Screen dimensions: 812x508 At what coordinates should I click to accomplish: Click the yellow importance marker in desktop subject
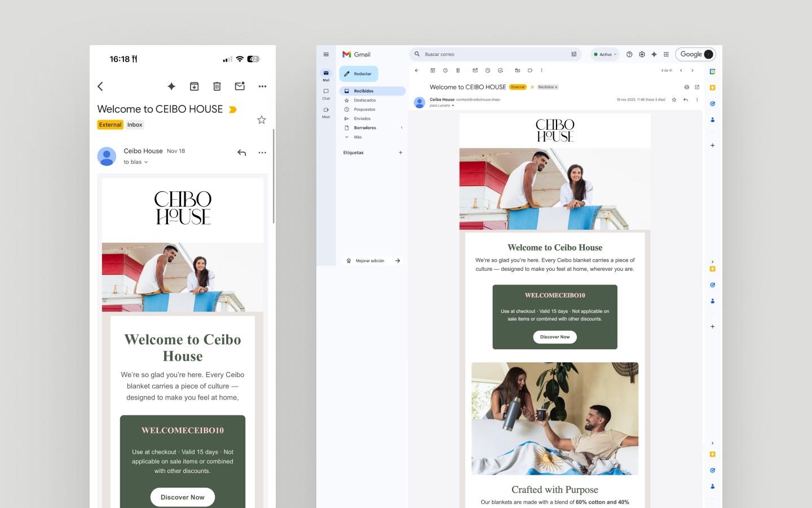pos(532,87)
